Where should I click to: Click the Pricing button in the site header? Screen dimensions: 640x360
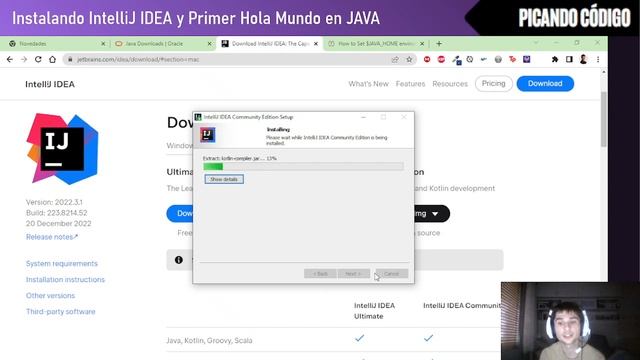pyautogui.click(x=493, y=84)
